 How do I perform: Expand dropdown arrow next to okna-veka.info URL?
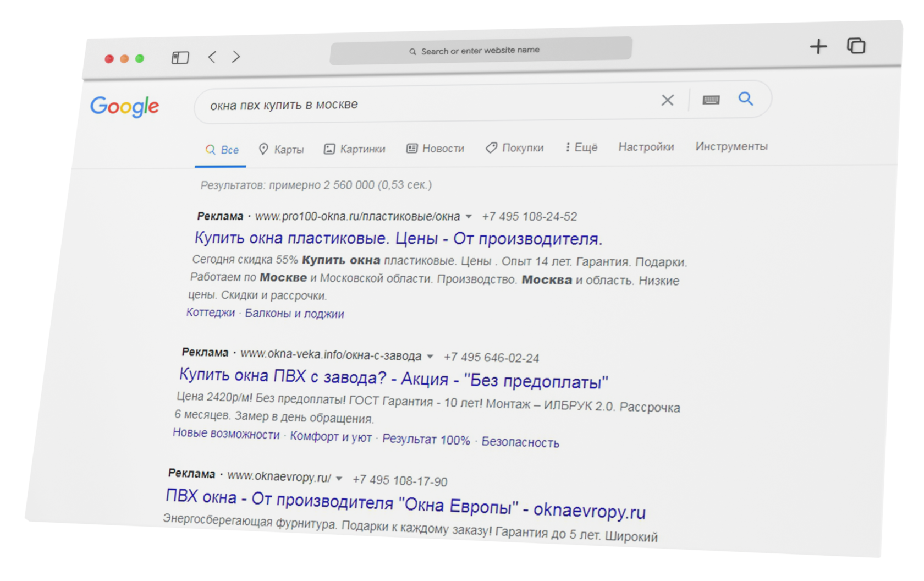[430, 357]
